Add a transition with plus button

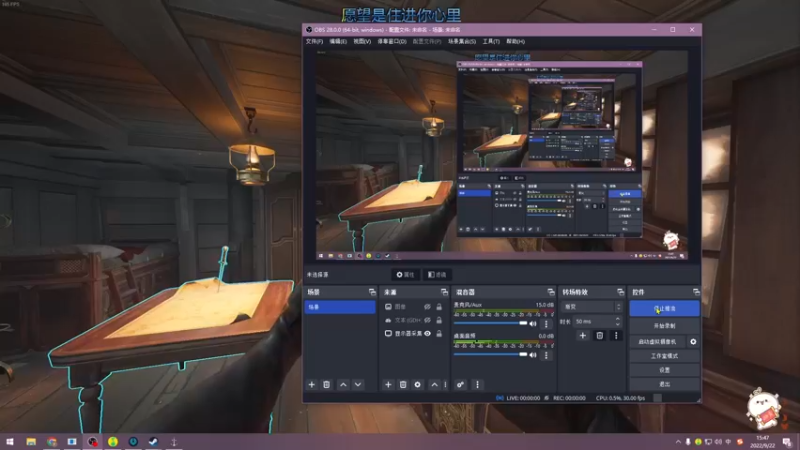tap(583, 336)
